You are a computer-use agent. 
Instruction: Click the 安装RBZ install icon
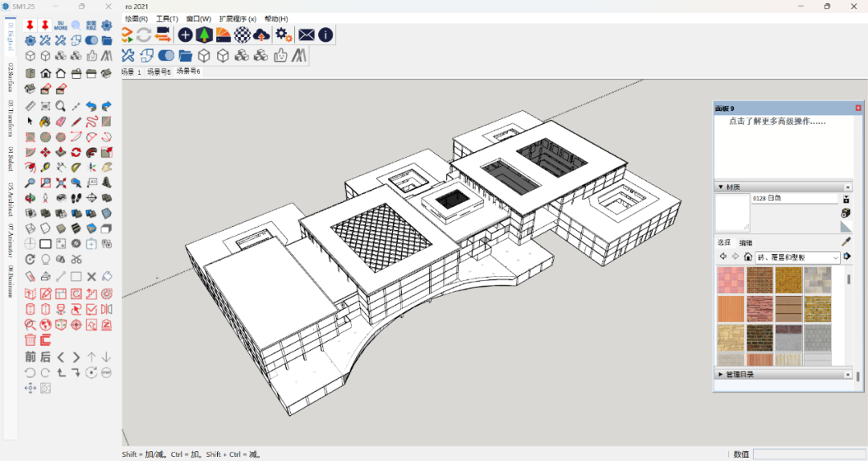pos(92,26)
